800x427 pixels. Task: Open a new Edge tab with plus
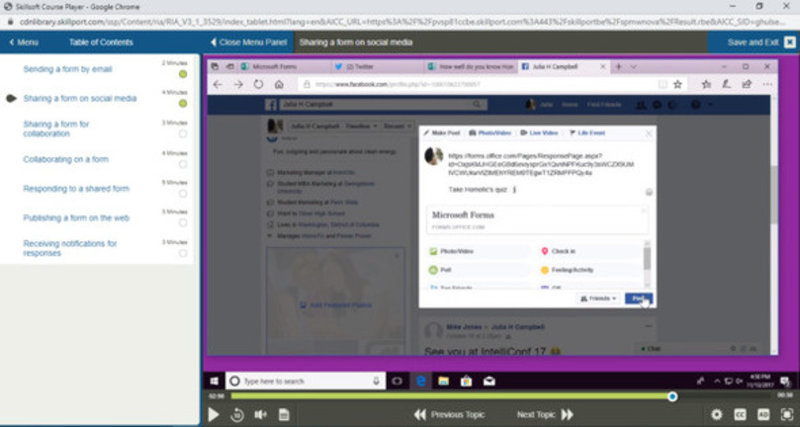pyautogui.click(x=618, y=67)
